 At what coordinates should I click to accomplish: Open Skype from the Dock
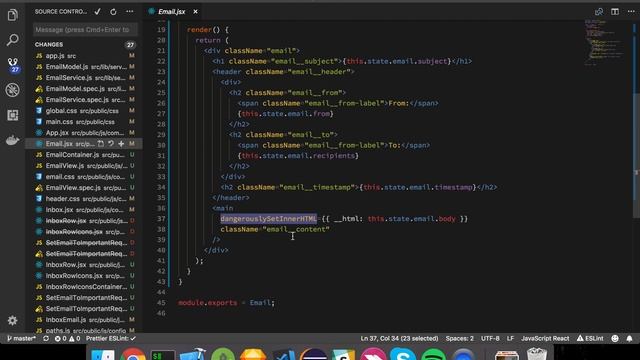pos(403,354)
